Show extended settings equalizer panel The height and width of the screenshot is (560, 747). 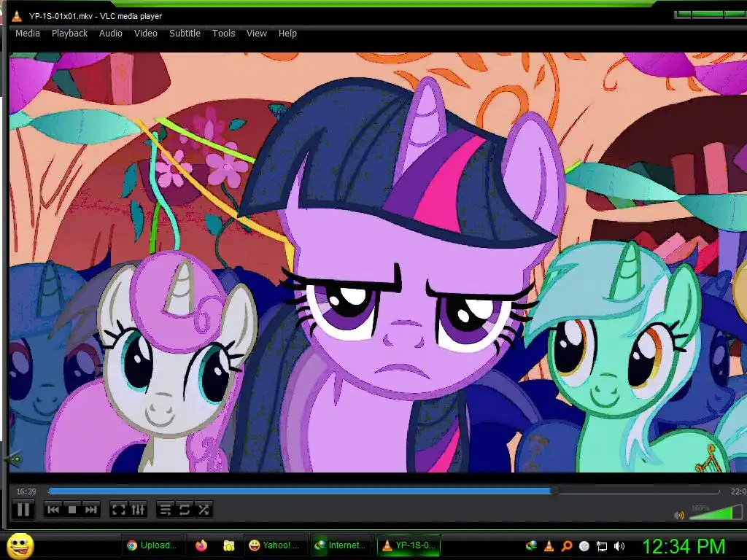138,510
